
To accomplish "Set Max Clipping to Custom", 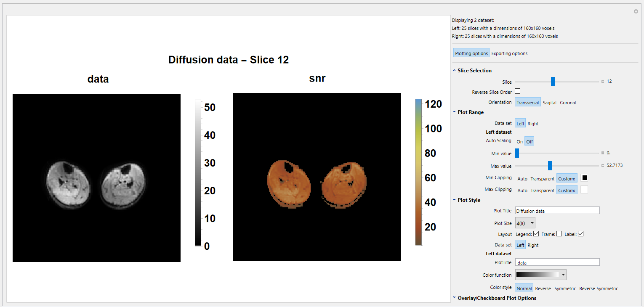I will click(567, 190).
